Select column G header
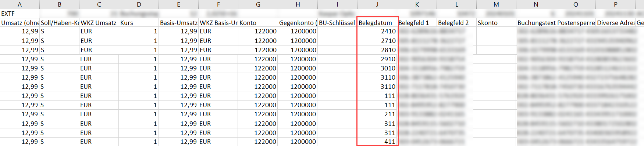This screenshot has width=644, height=146. click(258, 4)
